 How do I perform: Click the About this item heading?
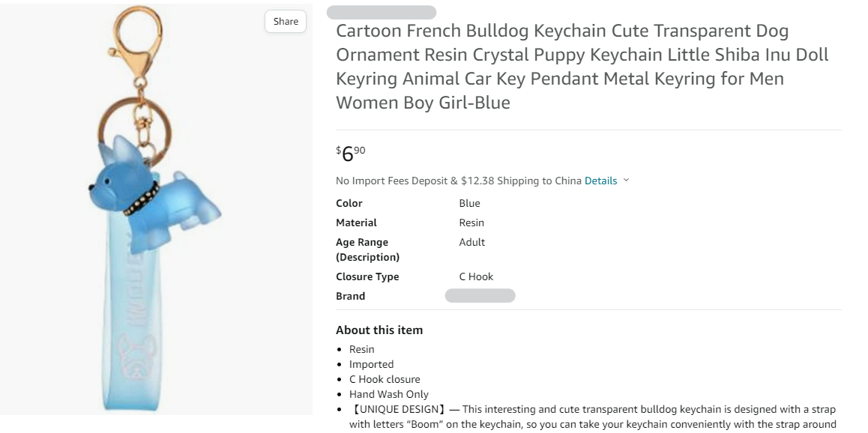pos(379,330)
